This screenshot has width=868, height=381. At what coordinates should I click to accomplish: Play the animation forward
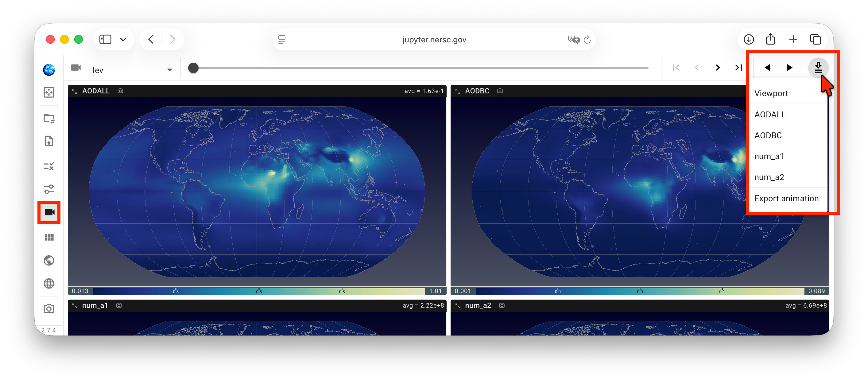coord(789,68)
